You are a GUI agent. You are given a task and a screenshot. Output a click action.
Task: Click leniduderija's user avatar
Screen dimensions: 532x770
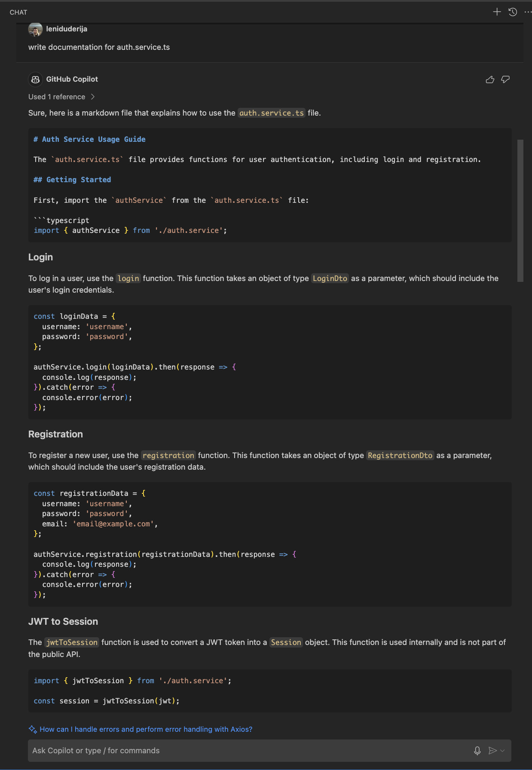click(35, 29)
